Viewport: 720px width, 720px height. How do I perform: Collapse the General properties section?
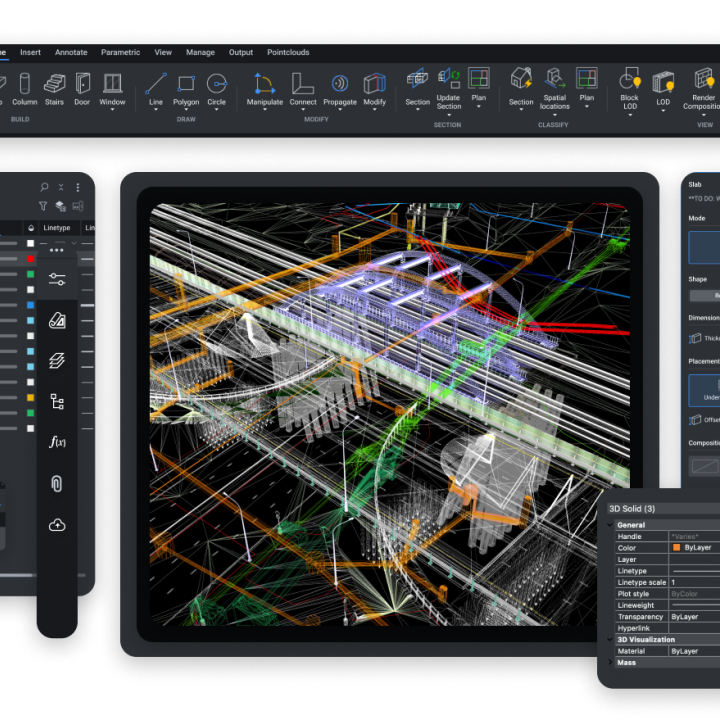coord(612,525)
